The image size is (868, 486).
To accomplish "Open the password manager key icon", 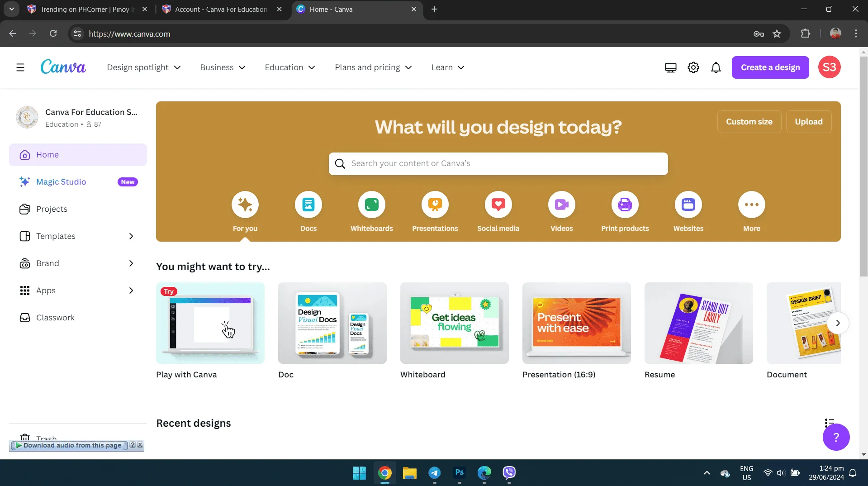I will (759, 34).
